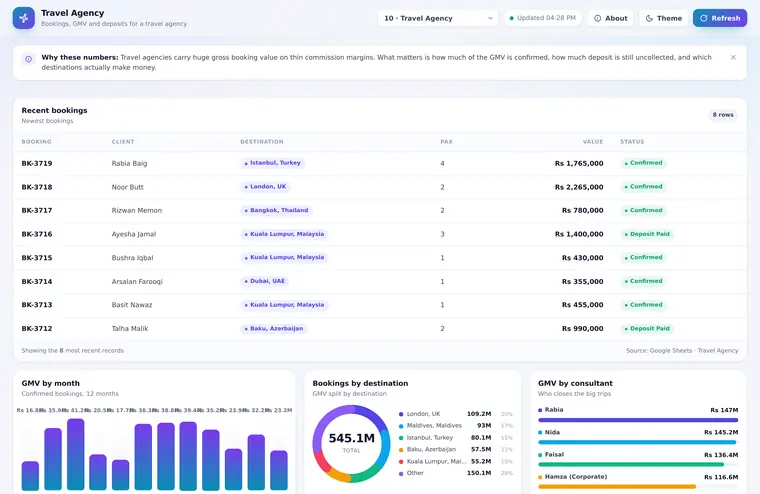
Task: Toggle the Theme button
Action: (x=664, y=18)
